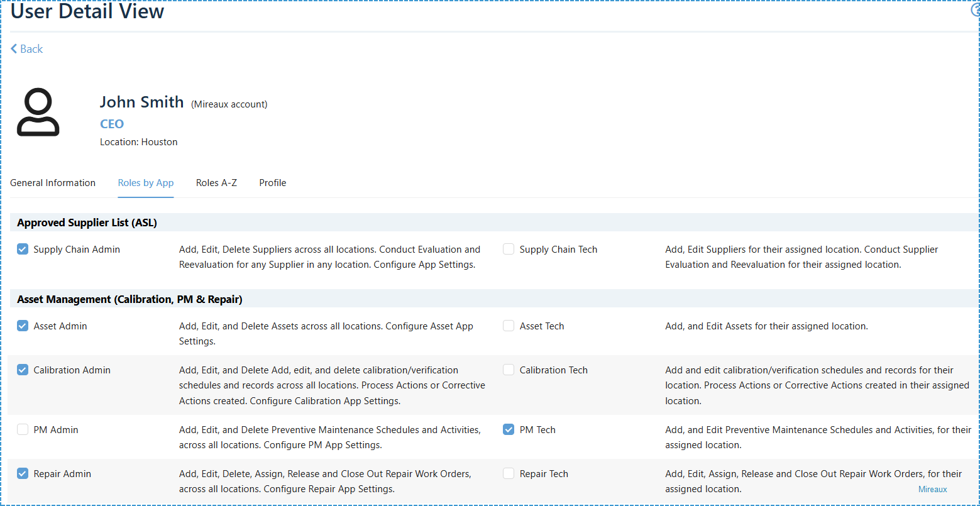Enable the Supply Chain Tech role checkbox

point(509,250)
